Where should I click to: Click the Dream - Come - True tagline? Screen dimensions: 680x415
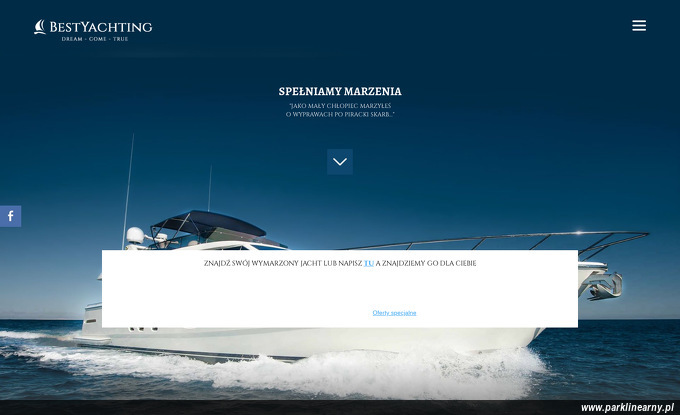tap(95, 39)
